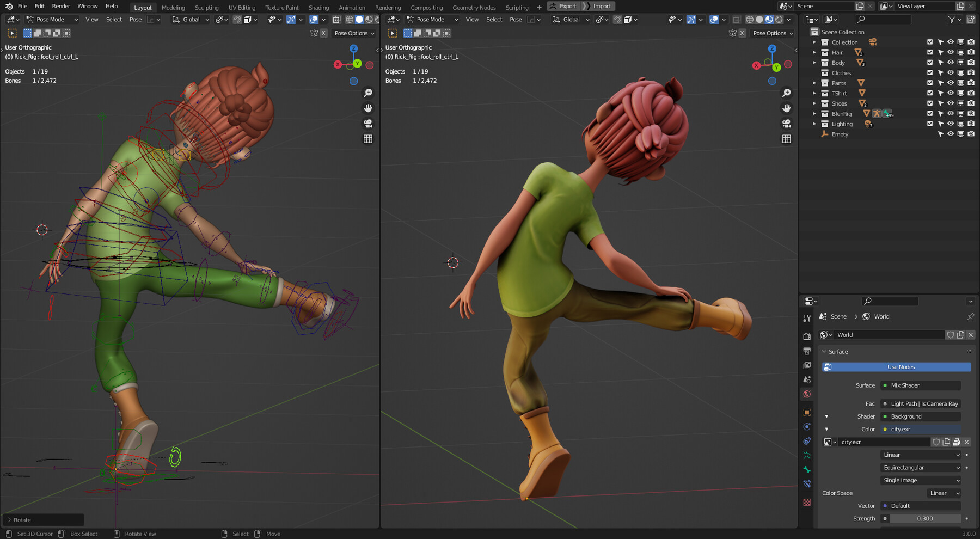Switch orthographic grid icon in left viewport
980x539 pixels.
368,139
